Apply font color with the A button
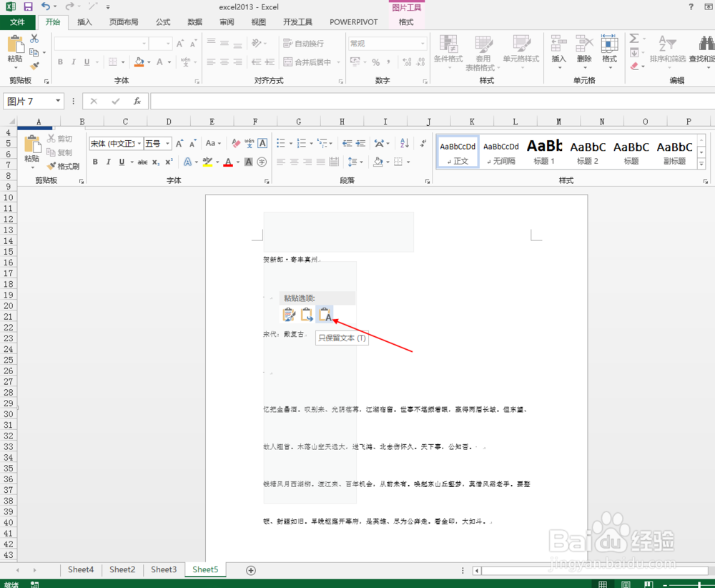The width and height of the screenshot is (715, 588). pyautogui.click(x=159, y=62)
